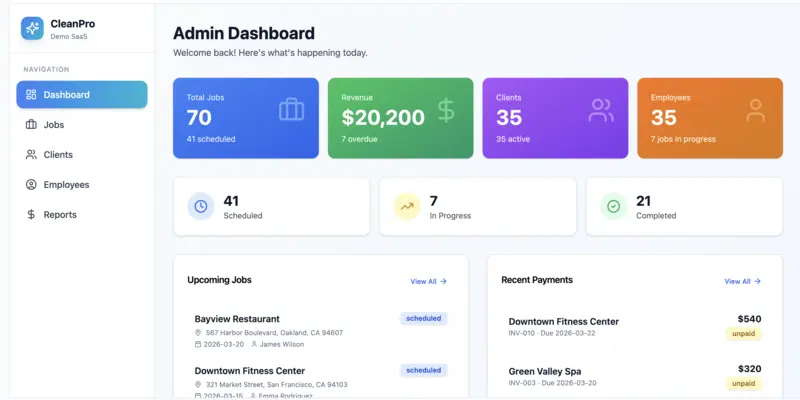The height and width of the screenshot is (400, 800).
Task: Click the unpaid badge on Green Valley Spa
Action: pyautogui.click(x=743, y=384)
